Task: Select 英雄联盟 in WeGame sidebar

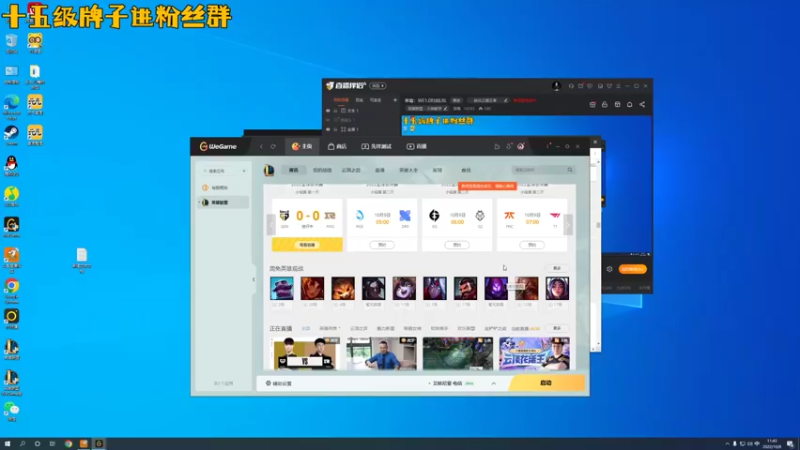Action: pyautogui.click(x=223, y=203)
